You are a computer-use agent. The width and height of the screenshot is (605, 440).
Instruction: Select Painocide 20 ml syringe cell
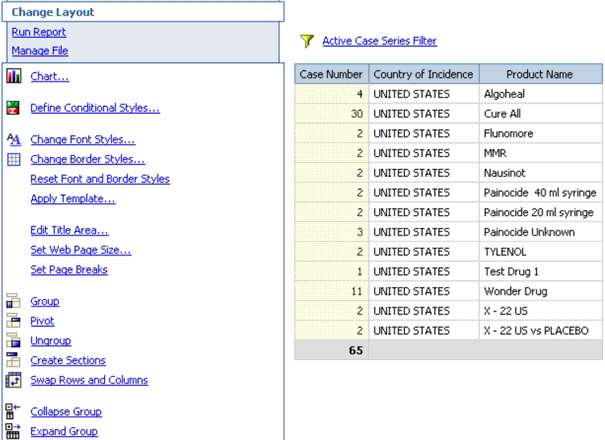541,212
